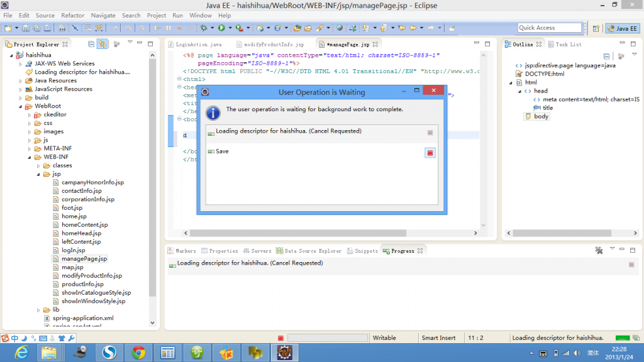Click the Print toolbar icon
Screen dimensions: 644x362
pos(47,28)
